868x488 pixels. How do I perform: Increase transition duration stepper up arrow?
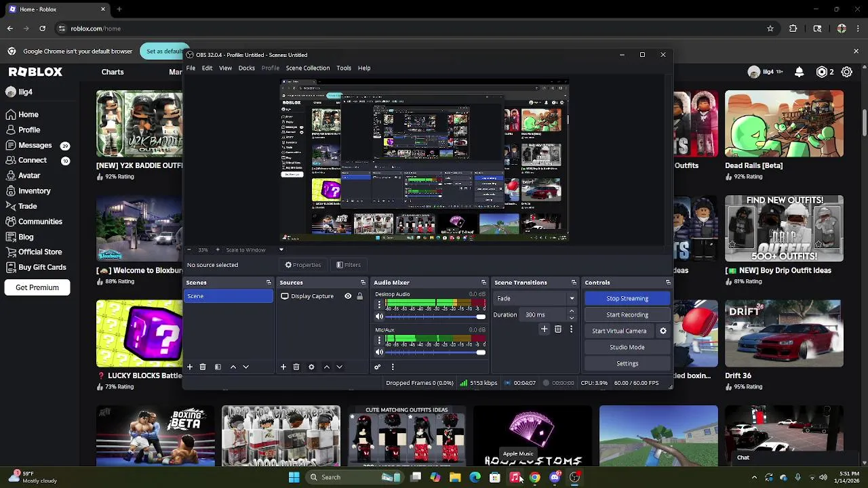click(572, 311)
